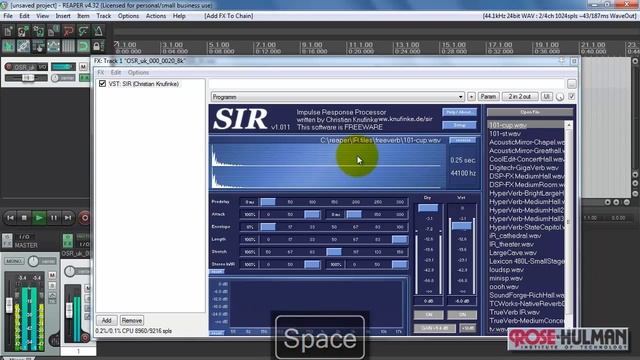Open the Track menu
The height and width of the screenshot is (360, 640).
click(x=104, y=16)
